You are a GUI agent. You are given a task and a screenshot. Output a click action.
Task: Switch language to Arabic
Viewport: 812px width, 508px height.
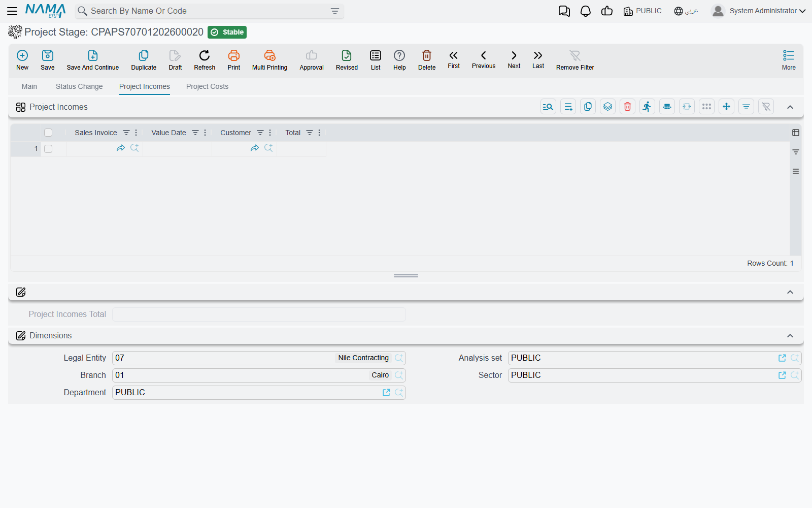tap(686, 11)
